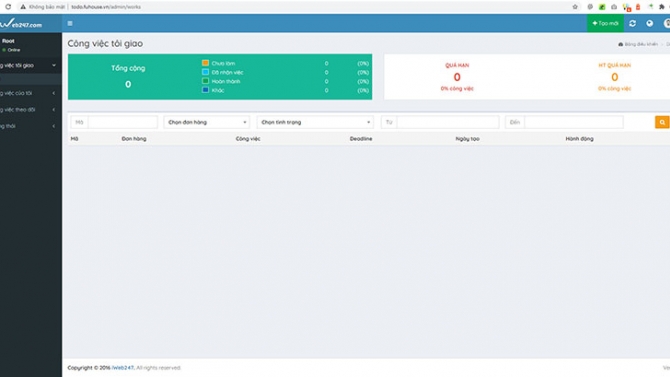Click the Từ date input field

pos(448,122)
